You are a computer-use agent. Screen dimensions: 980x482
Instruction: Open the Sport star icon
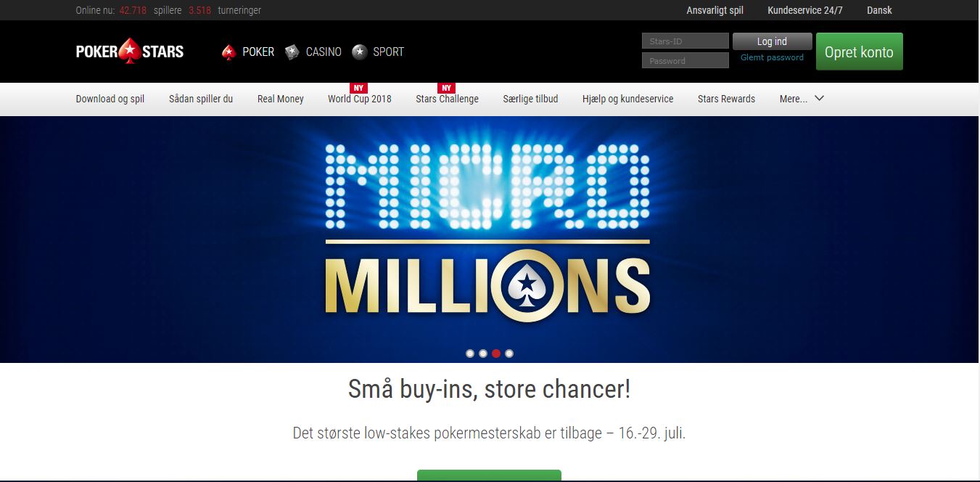359,52
